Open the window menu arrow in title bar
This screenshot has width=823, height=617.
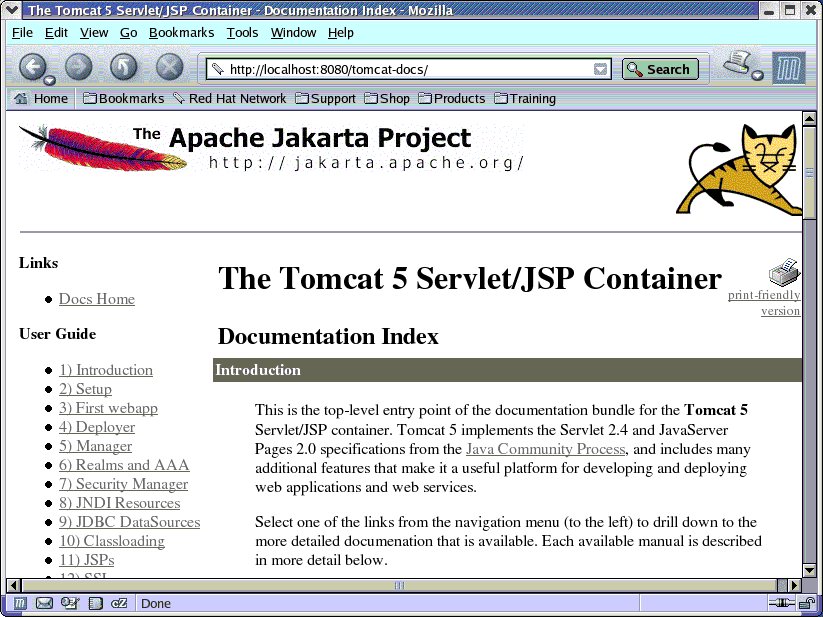tap(12, 9)
